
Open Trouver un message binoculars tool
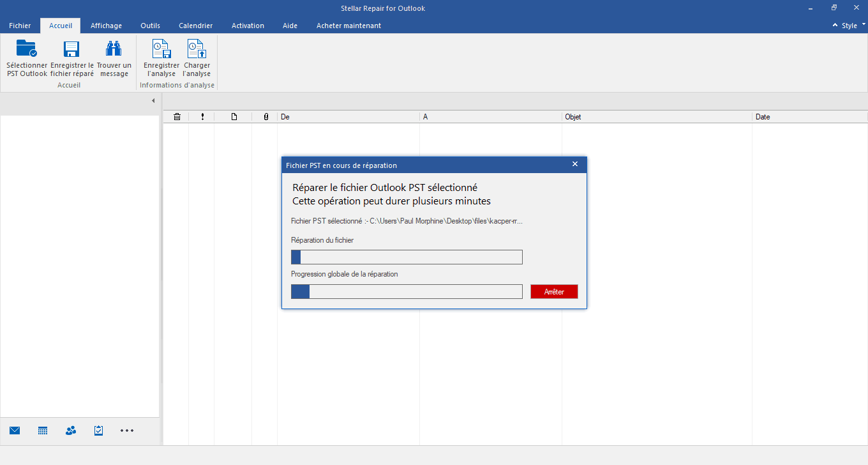click(x=114, y=50)
